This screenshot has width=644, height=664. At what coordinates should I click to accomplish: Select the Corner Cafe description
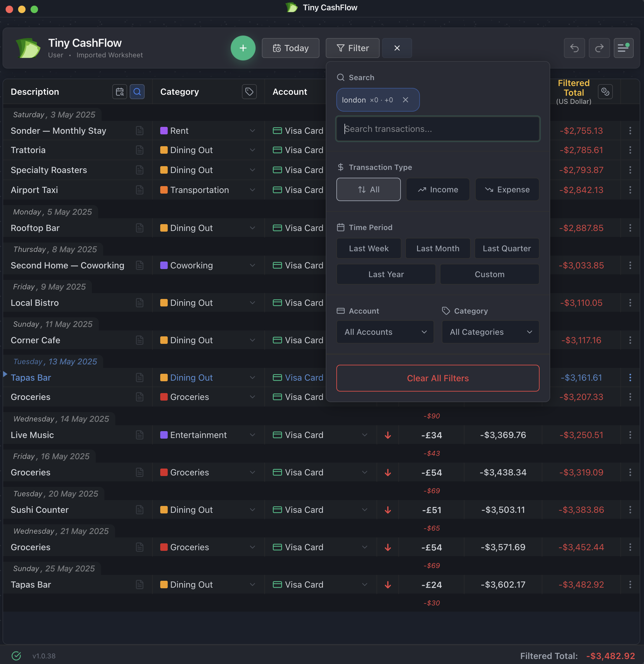click(x=35, y=340)
